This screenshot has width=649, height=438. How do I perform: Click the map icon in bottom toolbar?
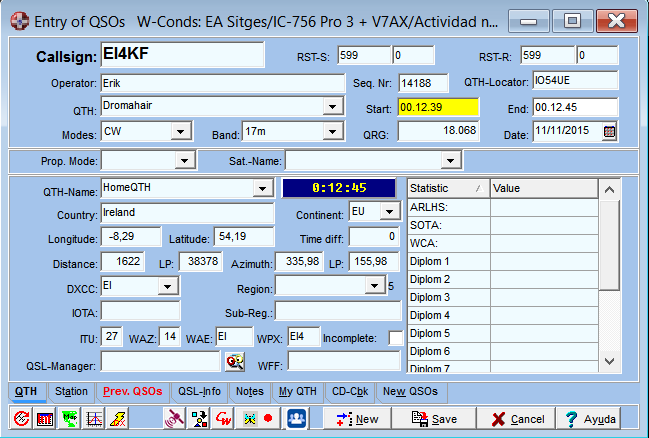(69, 418)
